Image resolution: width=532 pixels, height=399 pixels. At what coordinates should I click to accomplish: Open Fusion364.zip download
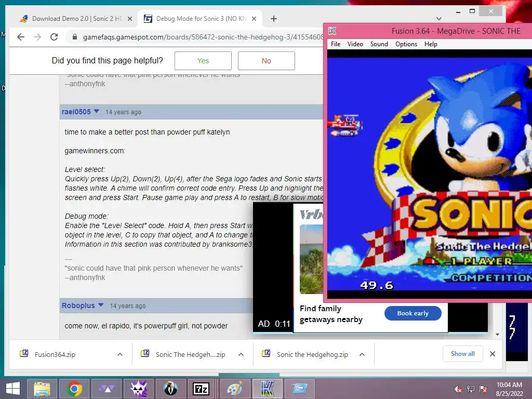55,354
